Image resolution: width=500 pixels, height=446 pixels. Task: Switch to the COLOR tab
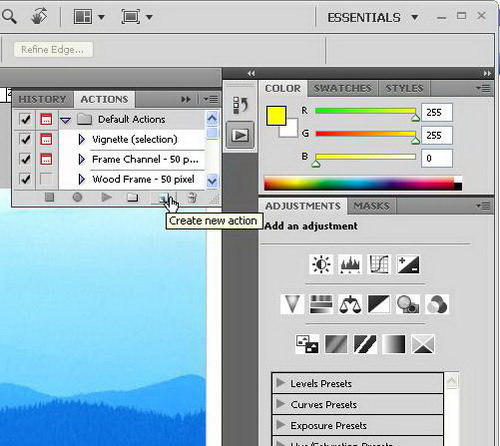tap(283, 89)
